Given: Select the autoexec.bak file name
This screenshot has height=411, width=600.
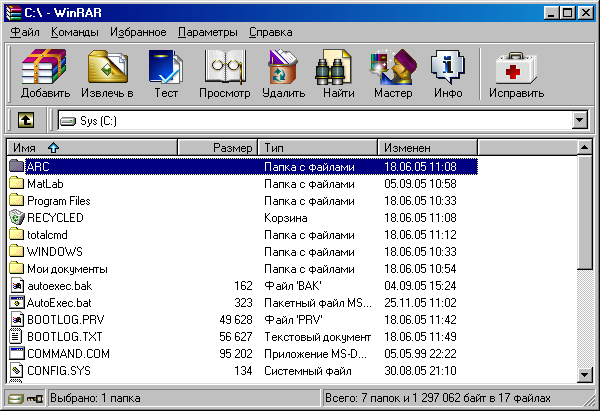Looking at the screenshot, I should click(60, 285).
